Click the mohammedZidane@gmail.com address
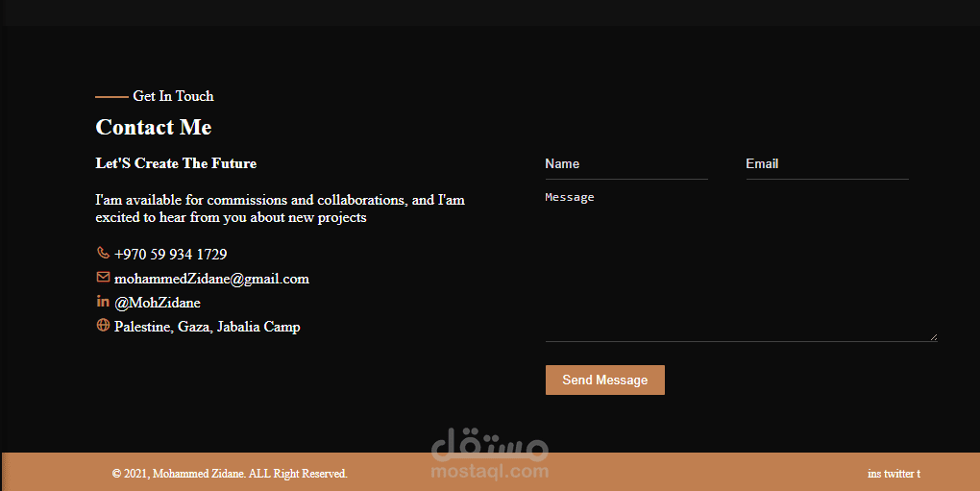Screen dimensions: 980x491 [211, 279]
